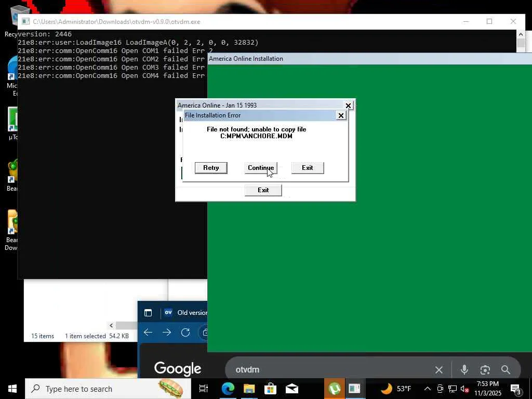
Task: Open weather widget showing 53°F
Action: point(395,389)
